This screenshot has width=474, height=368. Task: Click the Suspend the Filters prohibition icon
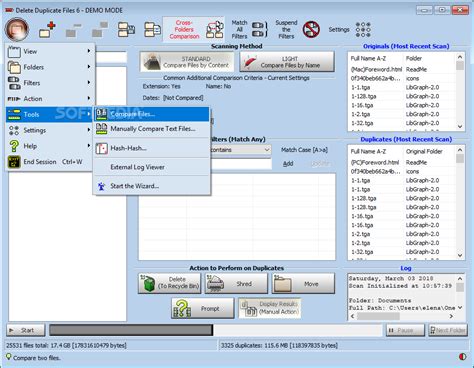coord(311,29)
